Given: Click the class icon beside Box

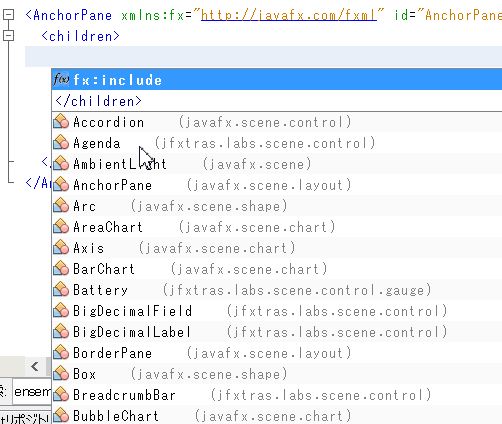Looking at the screenshot, I should (x=61, y=374).
